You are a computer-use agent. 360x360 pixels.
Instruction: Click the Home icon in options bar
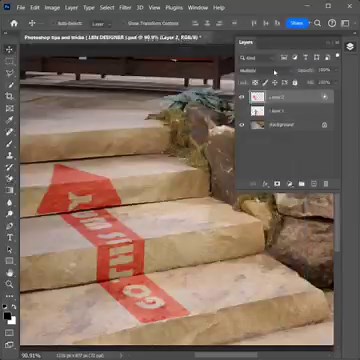[14, 23]
